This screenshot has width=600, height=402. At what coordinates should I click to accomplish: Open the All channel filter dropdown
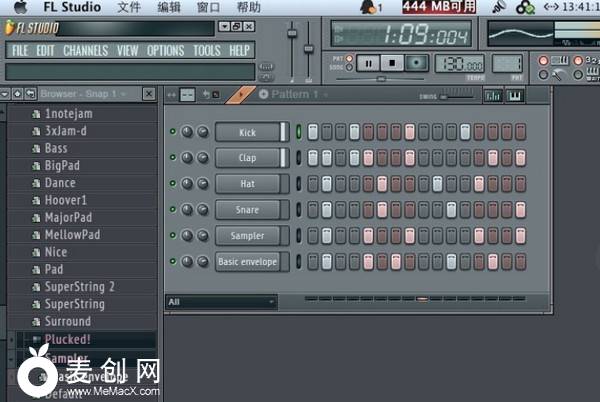point(221,302)
